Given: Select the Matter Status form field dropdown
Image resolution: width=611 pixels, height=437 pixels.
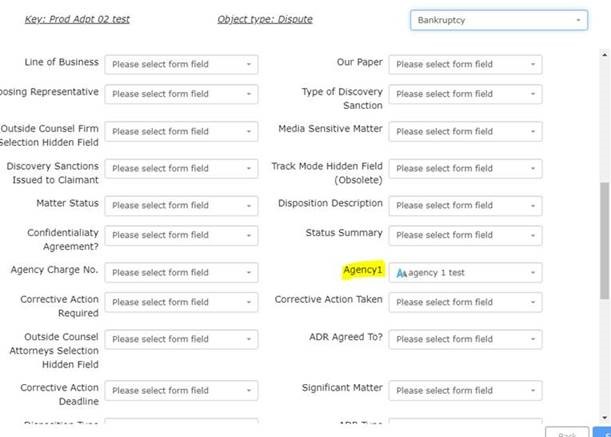Looking at the screenshot, I should point(182,205).
